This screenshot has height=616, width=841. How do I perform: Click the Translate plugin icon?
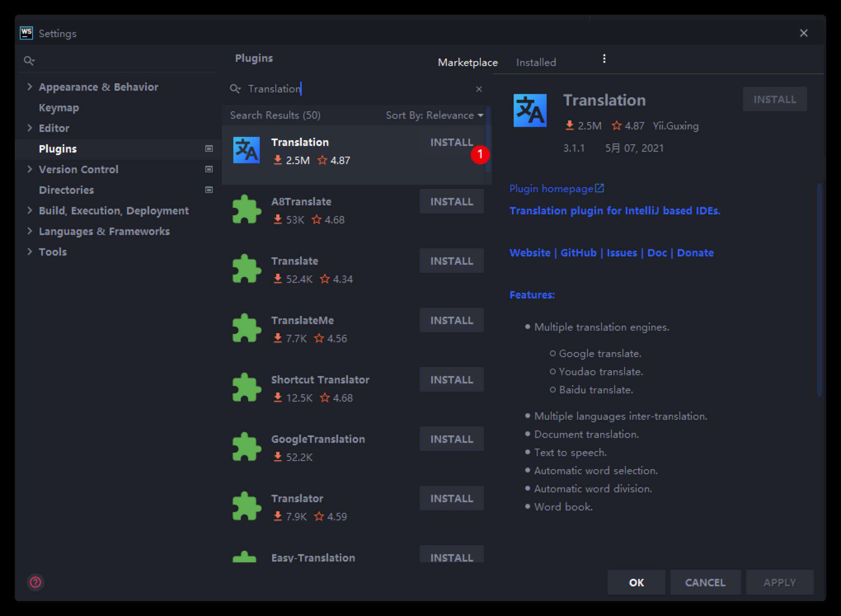[247, 269]
